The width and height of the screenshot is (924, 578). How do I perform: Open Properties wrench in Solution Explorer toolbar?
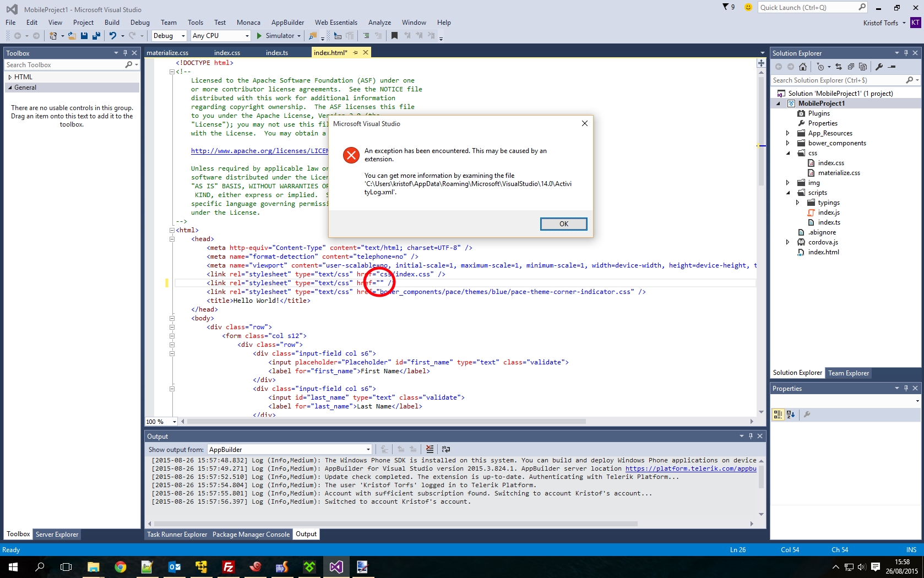[879, 67]
